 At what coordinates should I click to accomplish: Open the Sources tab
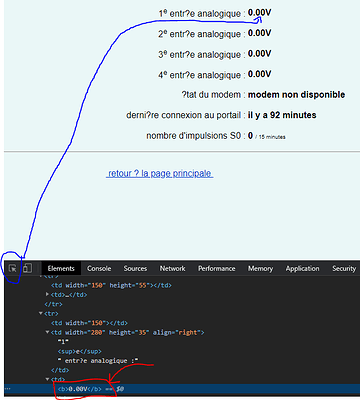click(135, 268)
